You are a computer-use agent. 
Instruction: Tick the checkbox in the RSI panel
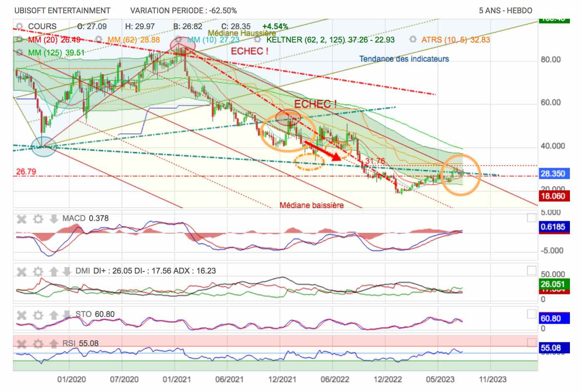(532, 343)
